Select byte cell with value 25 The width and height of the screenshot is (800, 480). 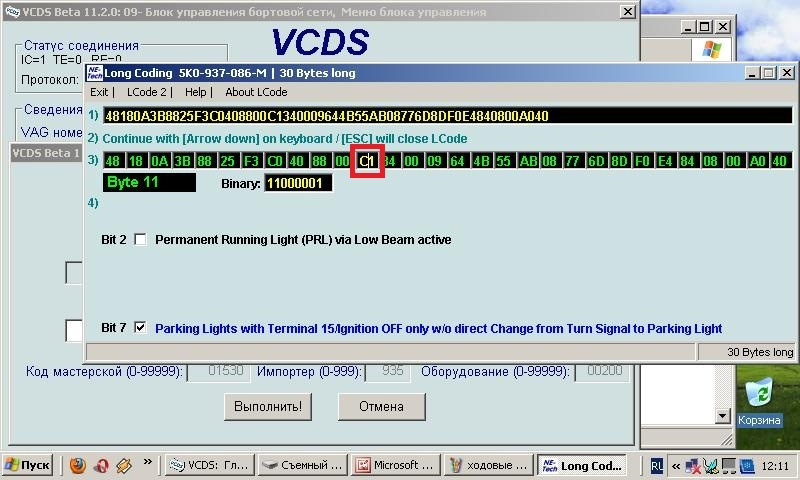coord(228,161)
